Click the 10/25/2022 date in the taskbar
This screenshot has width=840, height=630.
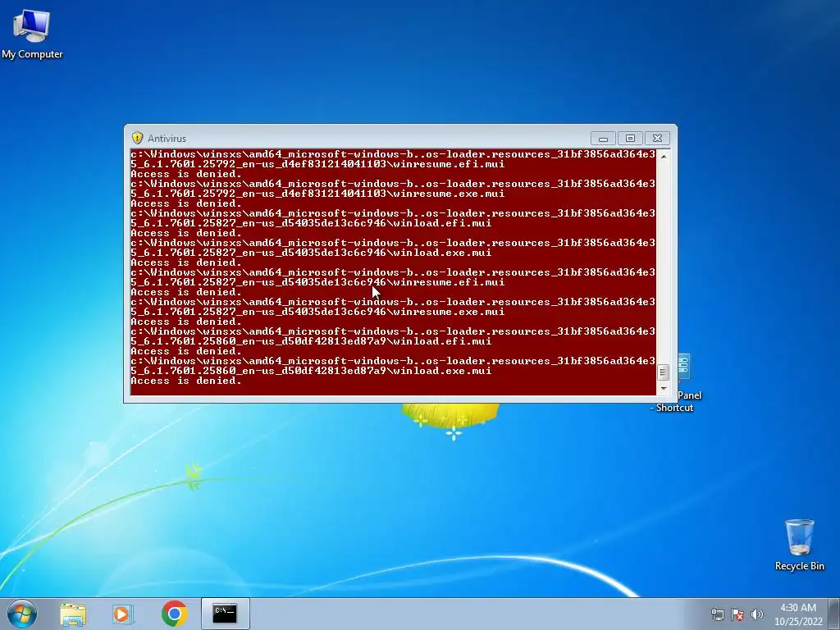pos(797,622)
